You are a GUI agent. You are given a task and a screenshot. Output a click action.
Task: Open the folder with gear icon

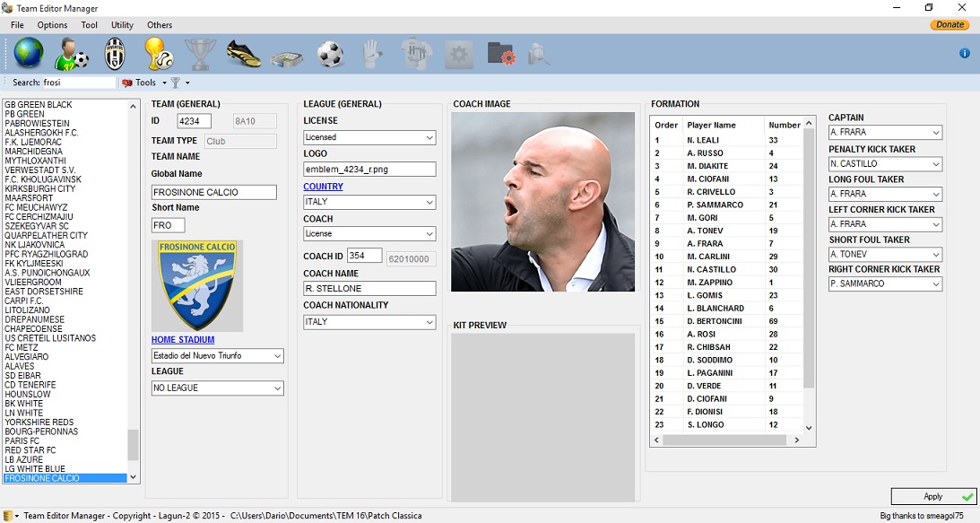click(501, 54)
